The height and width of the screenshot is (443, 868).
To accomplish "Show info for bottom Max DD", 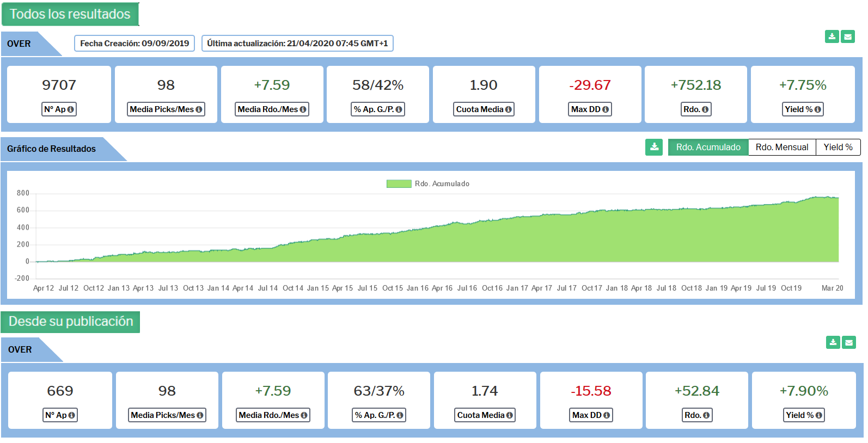I will pyautogui.click(x=606, y=415).
